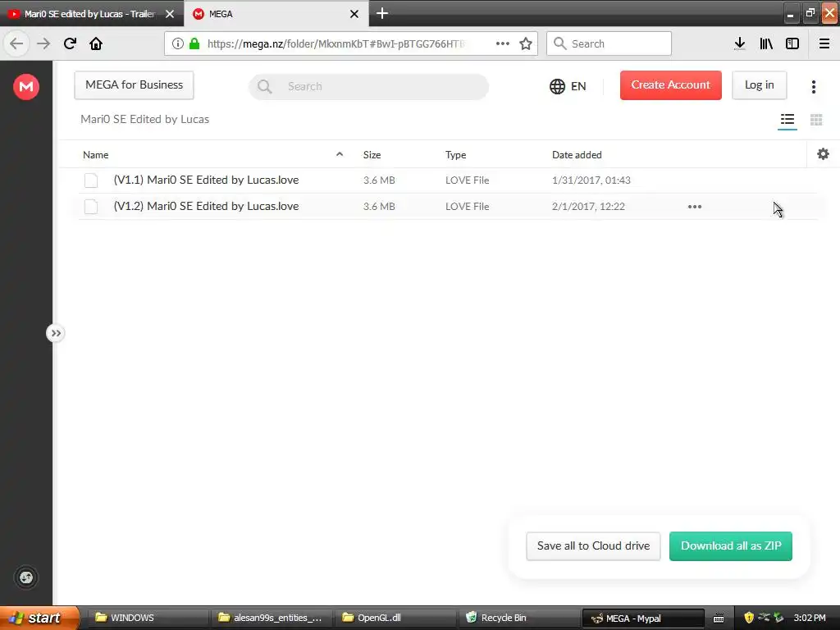
Task: Open the browser library
Action: coord(766,43)
